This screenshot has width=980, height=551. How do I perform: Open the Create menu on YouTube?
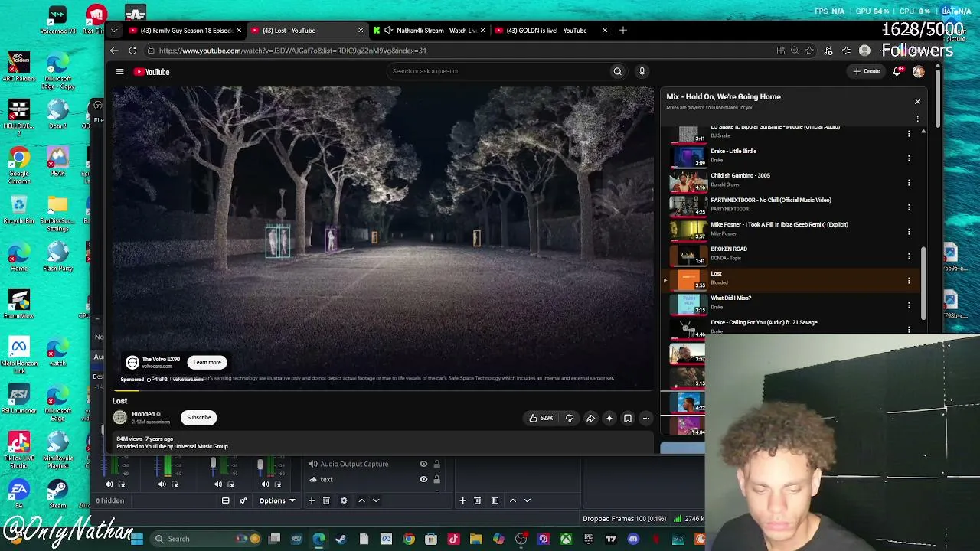point(867,71)
